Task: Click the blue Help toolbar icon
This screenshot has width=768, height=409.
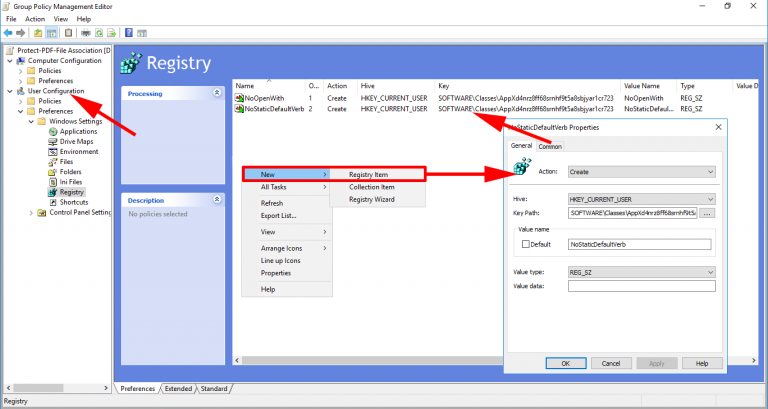Action: 129,33
